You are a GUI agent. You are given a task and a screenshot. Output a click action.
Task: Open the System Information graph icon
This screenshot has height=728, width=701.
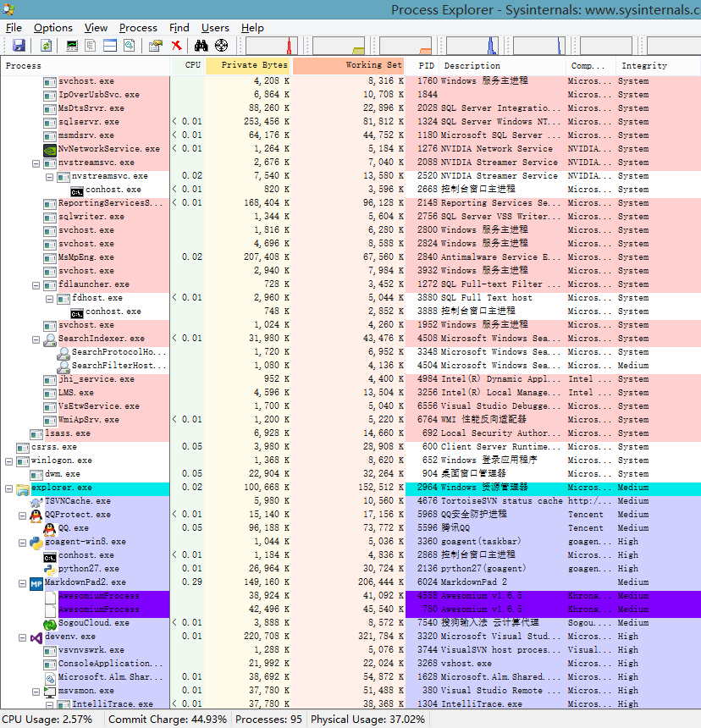click(72, 46)
